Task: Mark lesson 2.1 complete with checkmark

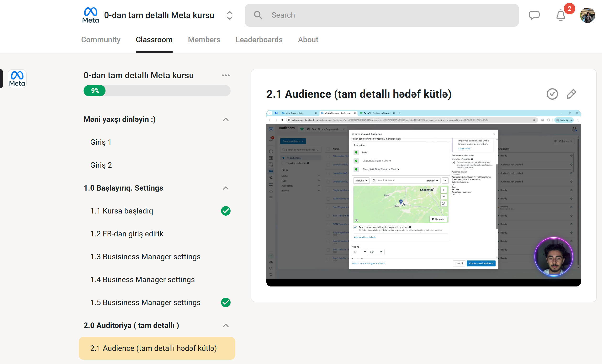Action: (552, 94)
